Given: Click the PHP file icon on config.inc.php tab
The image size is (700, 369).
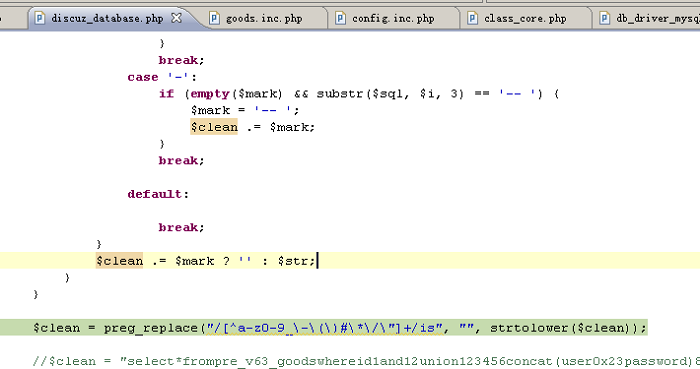Looking at the screenshot, I should click(x=340, y=18).
